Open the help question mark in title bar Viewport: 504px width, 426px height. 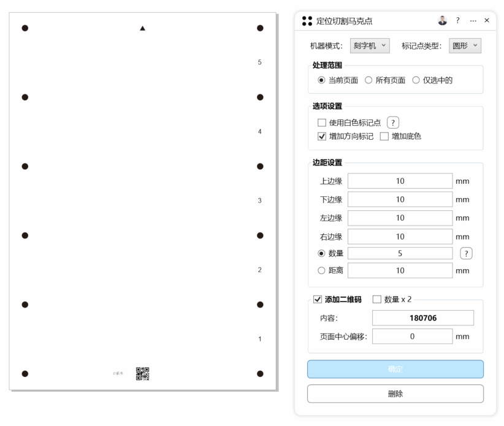pos(457,21)
